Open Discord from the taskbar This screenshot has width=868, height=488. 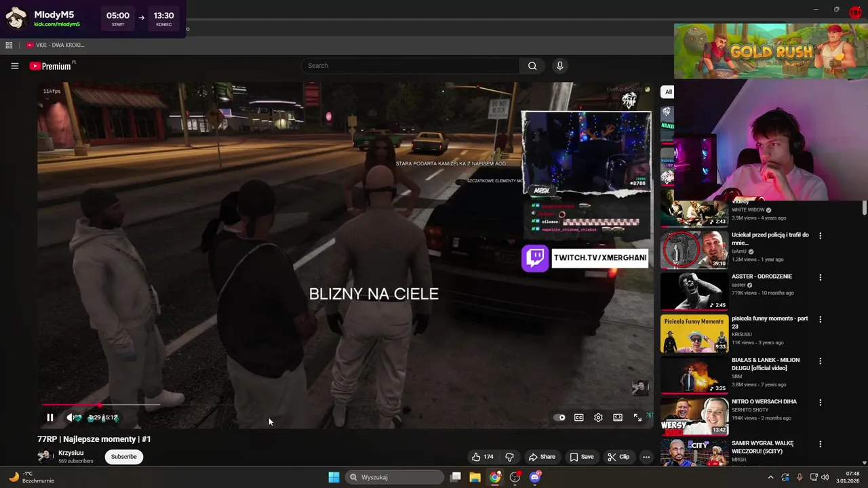click(x=535, y=477)
